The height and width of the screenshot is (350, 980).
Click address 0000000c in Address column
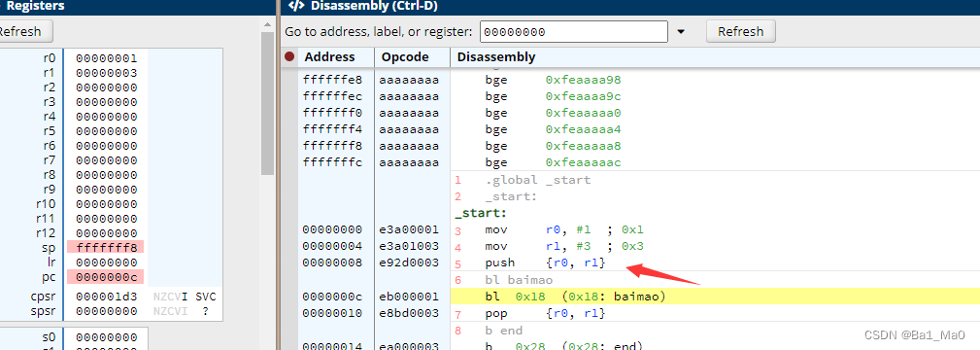[x=331, y=297]
